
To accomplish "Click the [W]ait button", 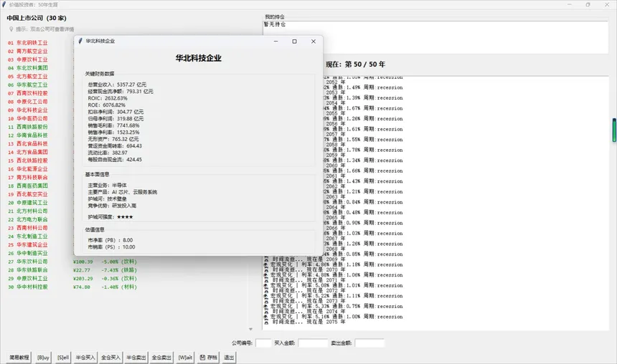I will [x=185, y=358].
